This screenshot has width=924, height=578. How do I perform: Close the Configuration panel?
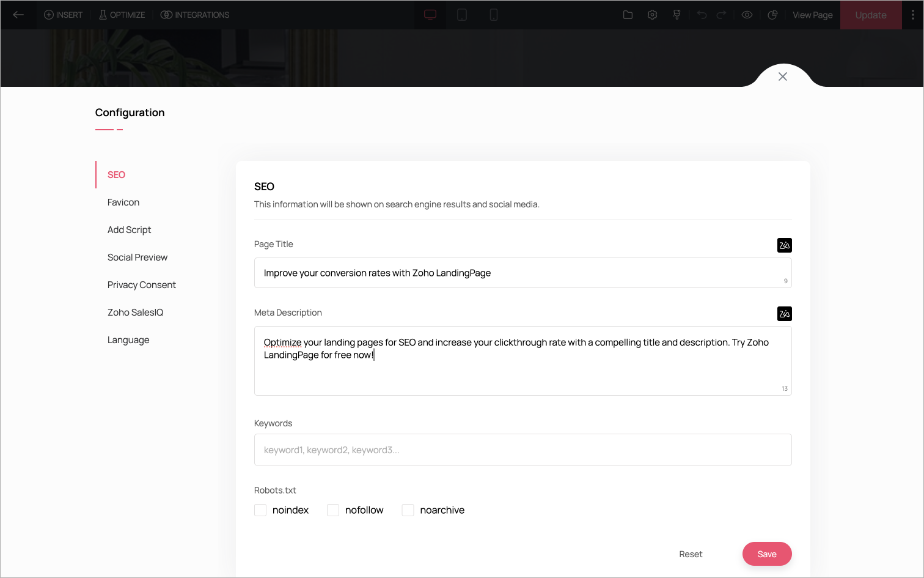pyautogui.click(x=783, y=76)
